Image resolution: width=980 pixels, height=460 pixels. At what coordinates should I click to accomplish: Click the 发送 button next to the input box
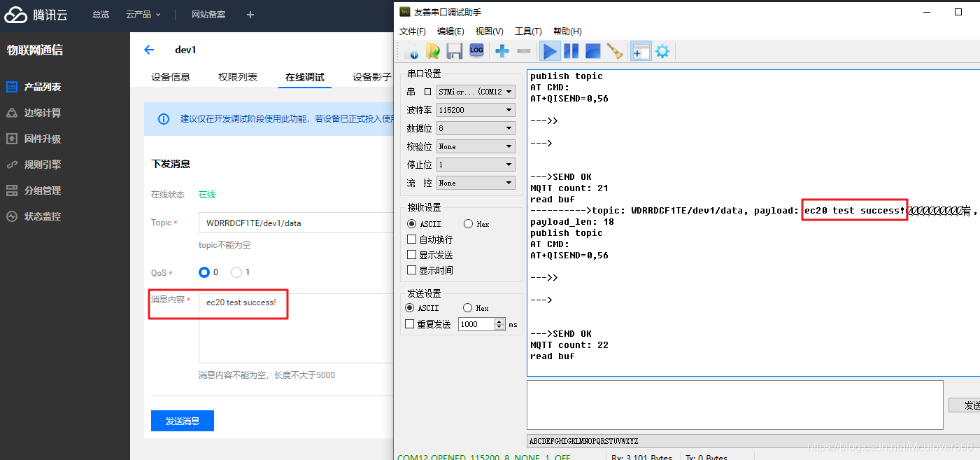pyautogui.click(x=967, y=405)
